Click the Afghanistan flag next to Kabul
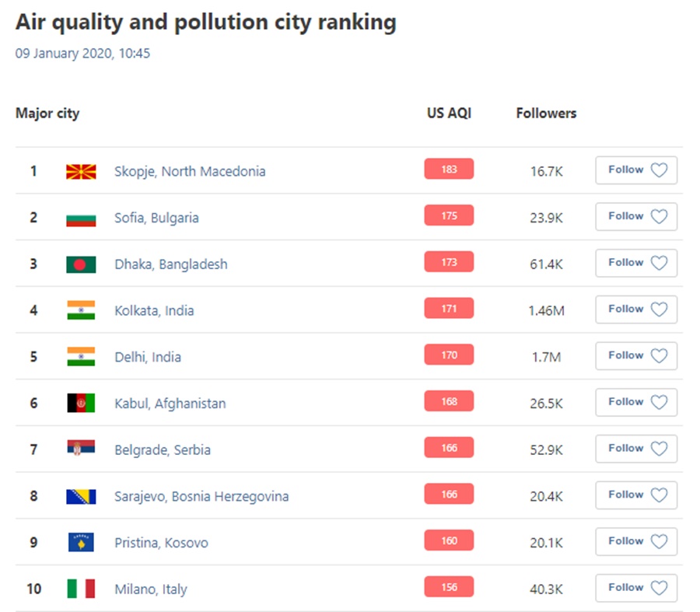The height and width of the screenshot is (612, 700). (x=81, y=404)
